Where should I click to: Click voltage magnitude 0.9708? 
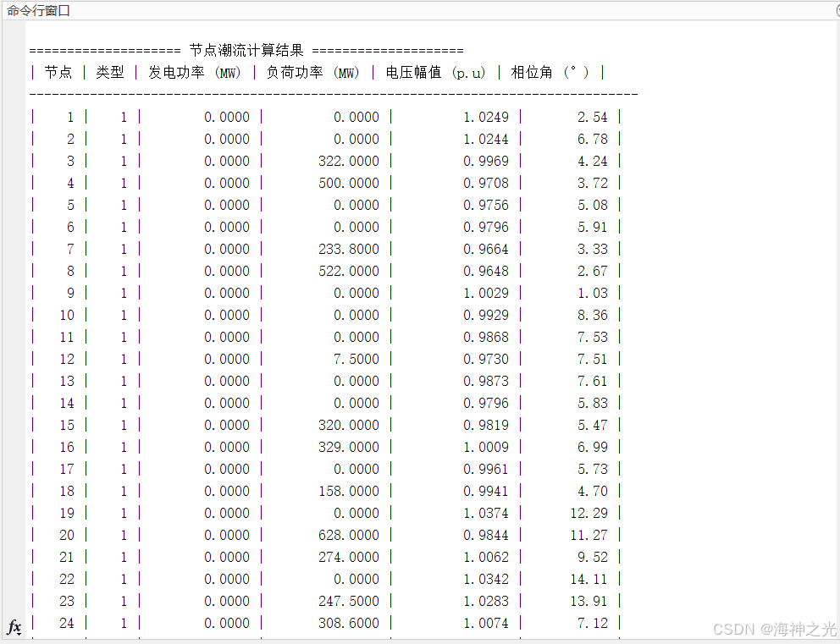click(486, 183)
